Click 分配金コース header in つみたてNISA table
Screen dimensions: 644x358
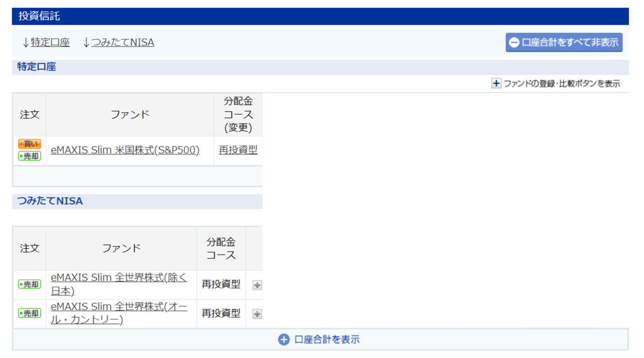[221, 249]
